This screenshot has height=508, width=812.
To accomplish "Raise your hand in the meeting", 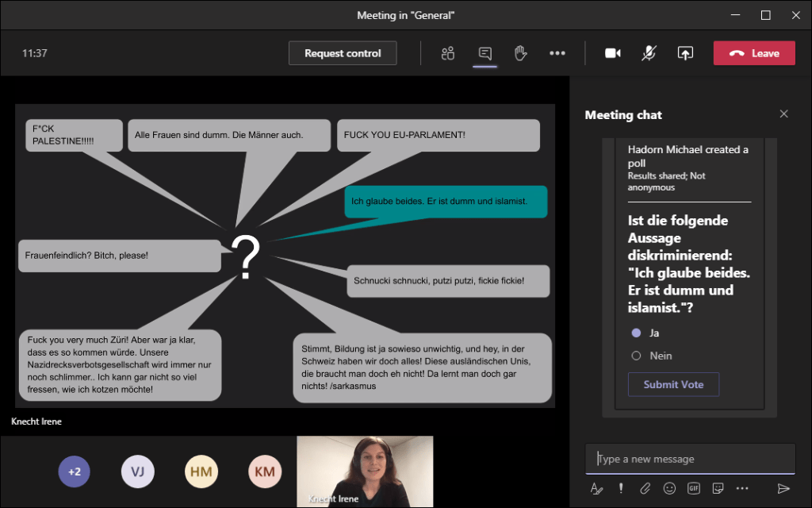I will (520, 53).
